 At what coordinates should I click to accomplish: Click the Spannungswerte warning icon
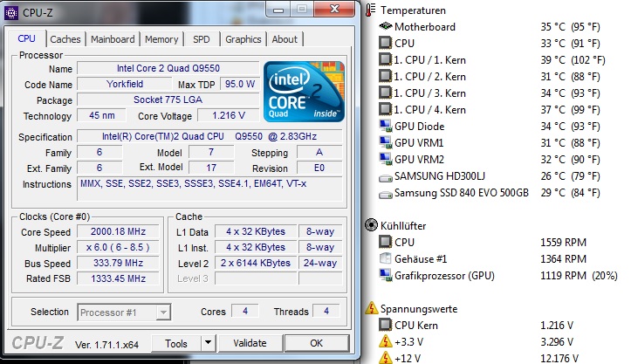pyautogui.click(x=371, y=308)
